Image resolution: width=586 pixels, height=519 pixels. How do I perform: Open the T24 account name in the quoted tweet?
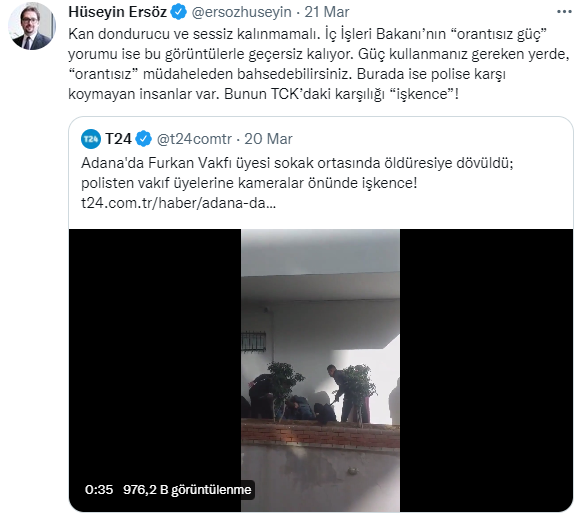pos(118,139)
